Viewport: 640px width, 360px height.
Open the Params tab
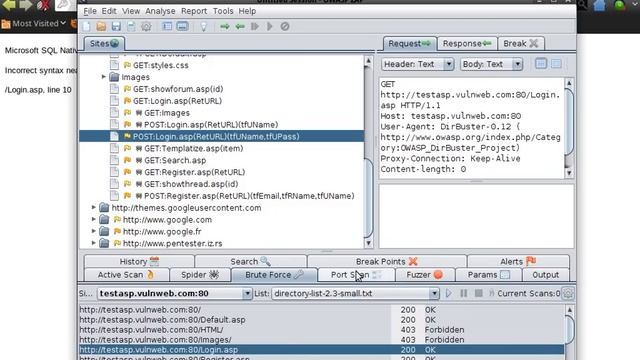click(489, 275)
